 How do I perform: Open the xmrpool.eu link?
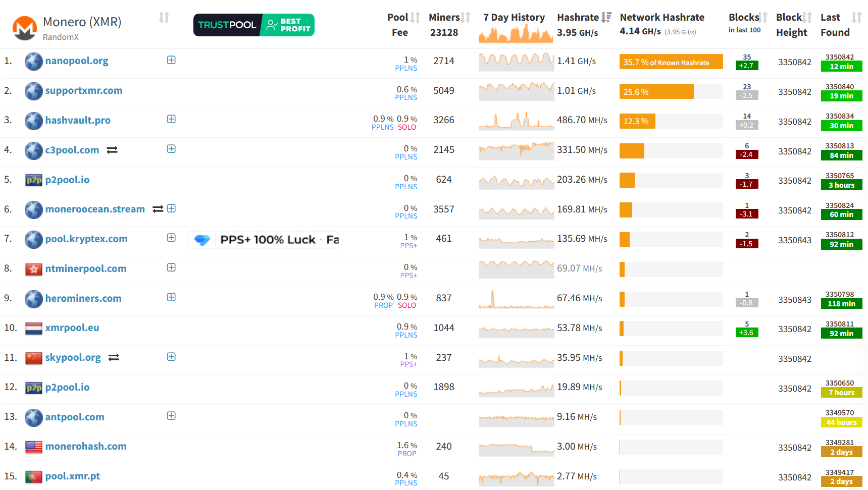pos(72,328)
